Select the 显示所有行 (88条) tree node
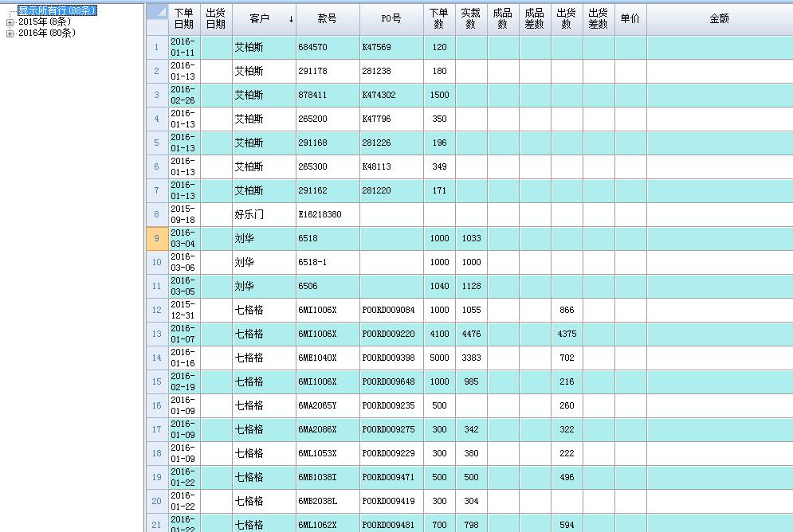 [x=57, y=10]
